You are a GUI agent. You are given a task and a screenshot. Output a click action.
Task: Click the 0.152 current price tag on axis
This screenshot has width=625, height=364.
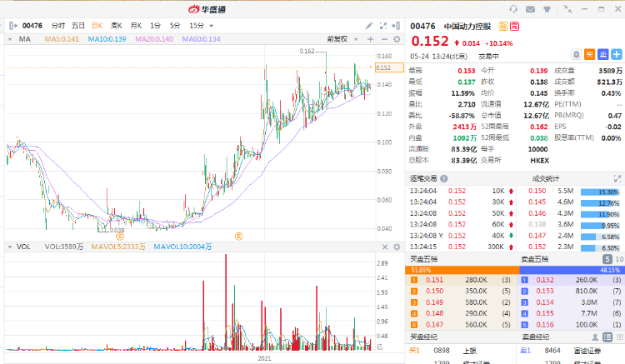click(x=389, y=67)
